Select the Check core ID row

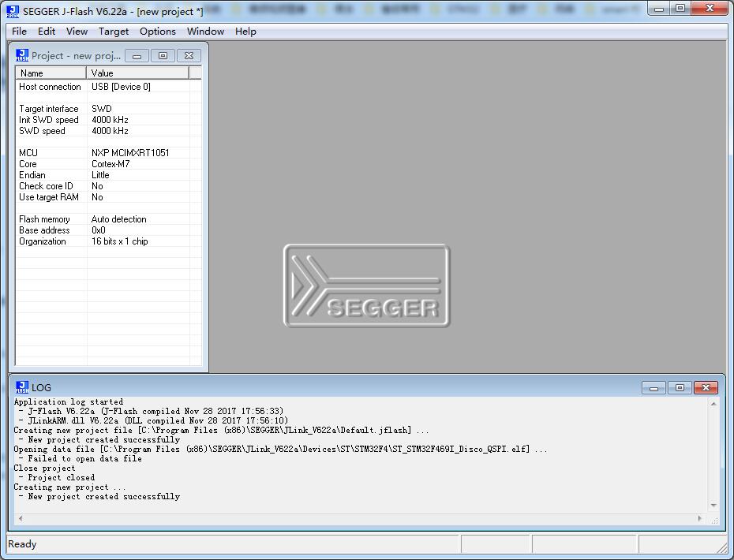(x=109, y=186)
